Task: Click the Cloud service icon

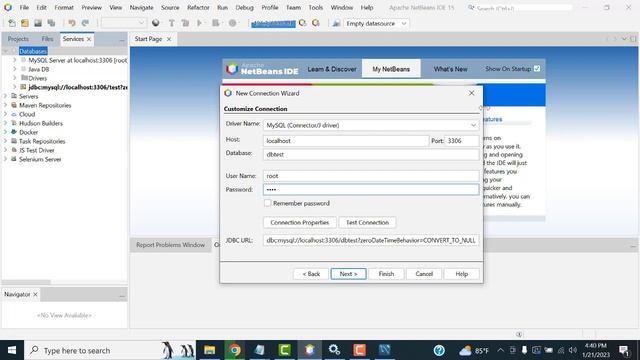Action: coord(14,114)
